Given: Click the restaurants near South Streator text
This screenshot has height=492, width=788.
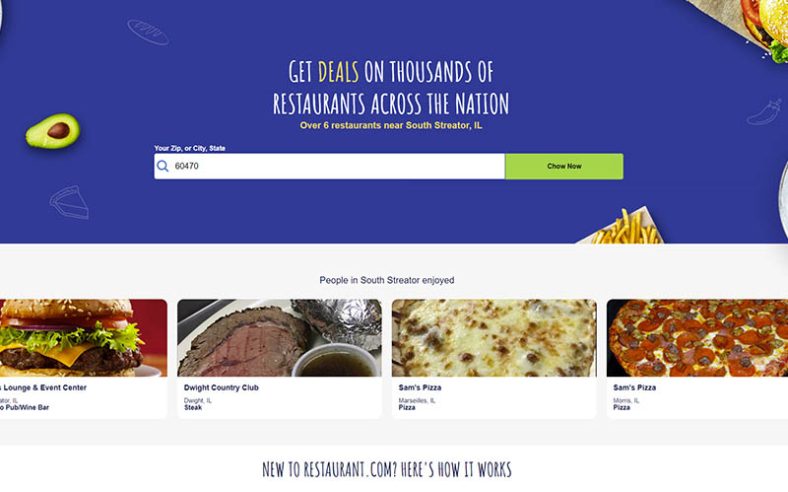Looking at the screenshot, I should [x=390, y=125].
